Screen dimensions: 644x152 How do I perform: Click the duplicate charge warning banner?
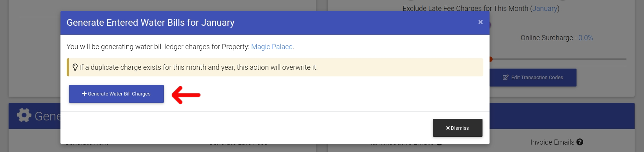tap(275, 67)
